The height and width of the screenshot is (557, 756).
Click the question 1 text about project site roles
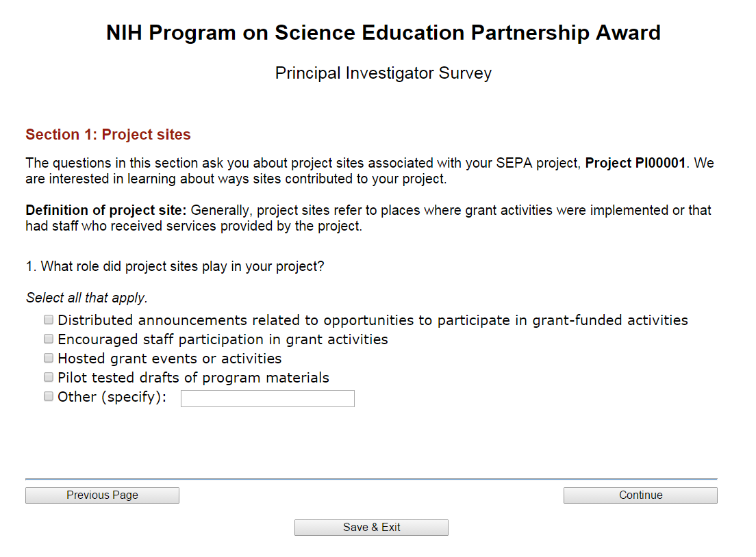(x=175, y=266)
